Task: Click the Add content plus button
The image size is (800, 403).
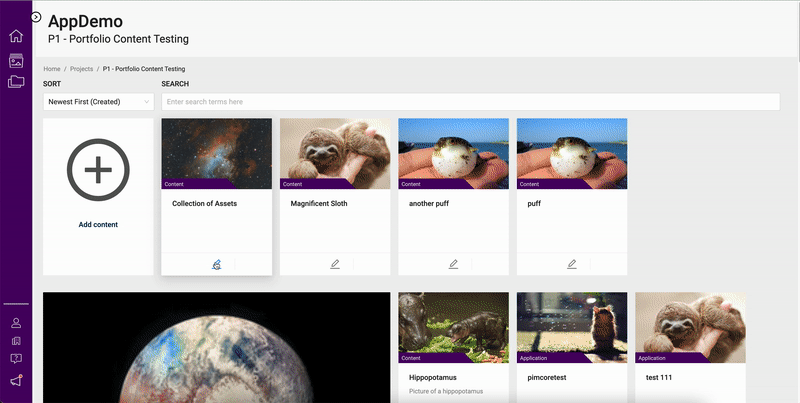Action: click(x=98, y=170)
